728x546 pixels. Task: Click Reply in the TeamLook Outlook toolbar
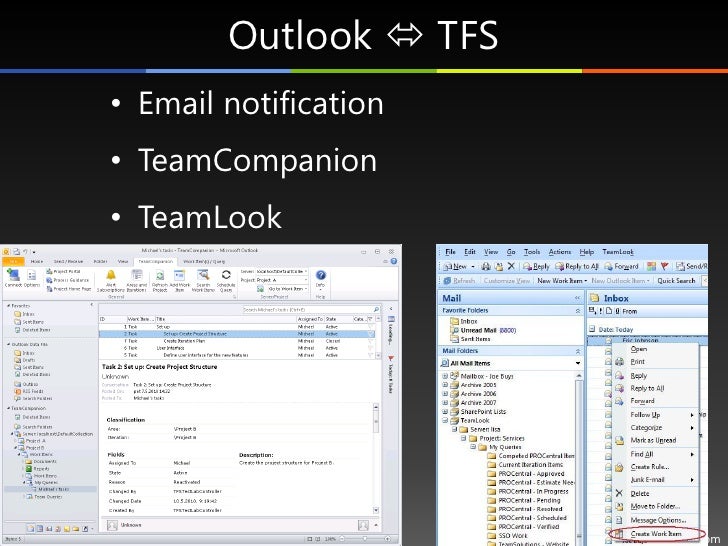click(536, 266)
